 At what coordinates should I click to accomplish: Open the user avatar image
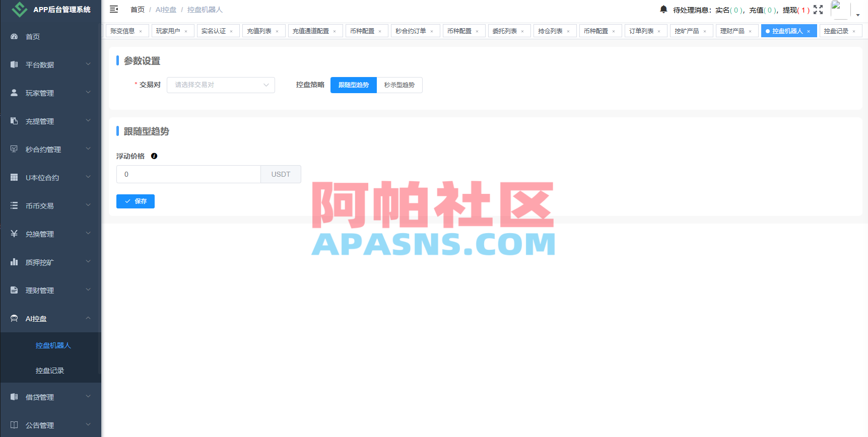click(x=839, y=10)
